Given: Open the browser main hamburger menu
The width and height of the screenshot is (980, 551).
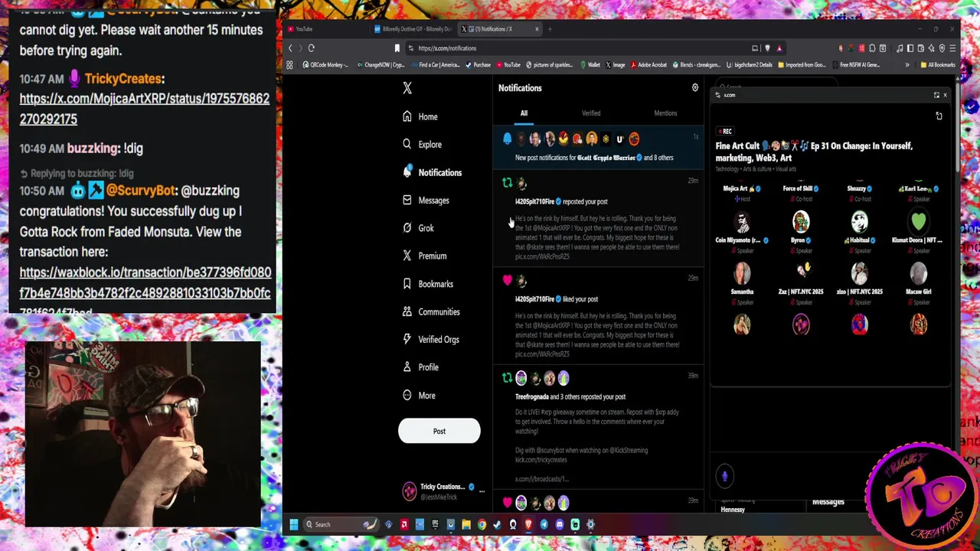Looking at the screenshot, I should point(951,48).
